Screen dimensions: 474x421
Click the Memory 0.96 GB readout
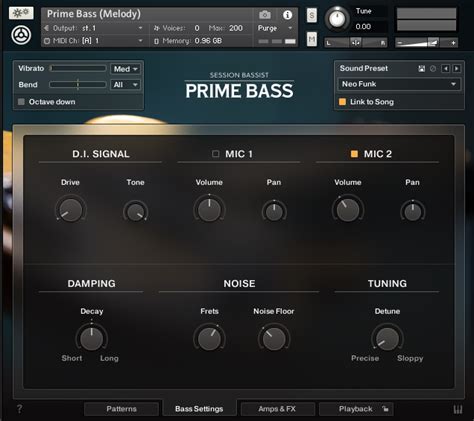[x=208, y=41]
